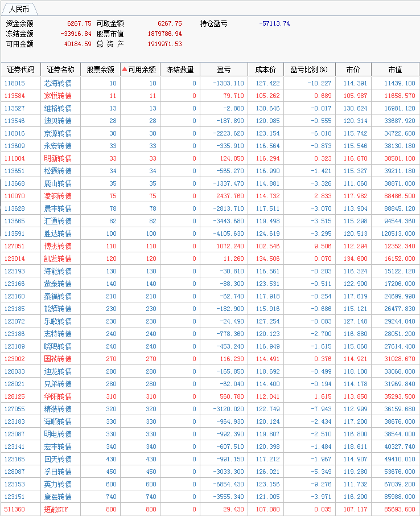The image size is (420, 516).
Task: Select row with code 118015
Action: coord(210,83)
